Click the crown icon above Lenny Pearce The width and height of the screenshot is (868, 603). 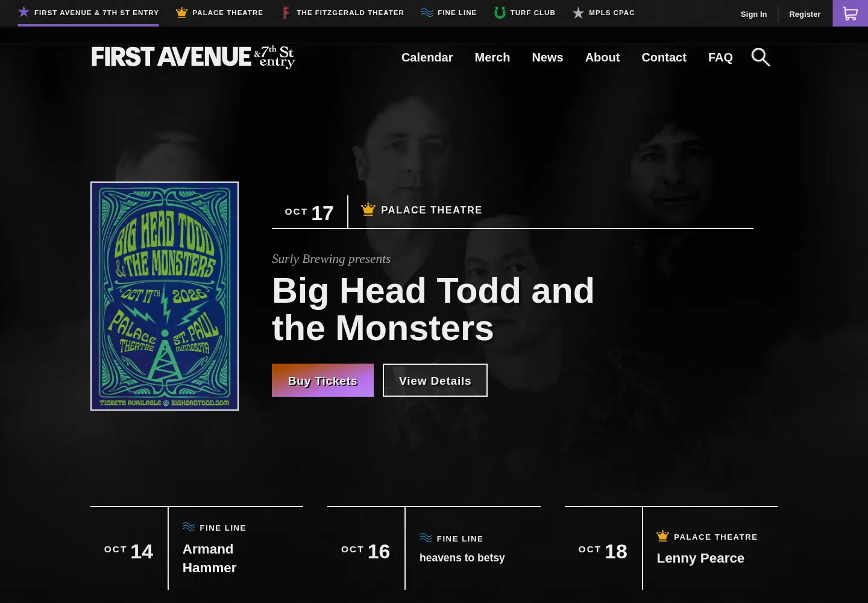tap(662, 536)
